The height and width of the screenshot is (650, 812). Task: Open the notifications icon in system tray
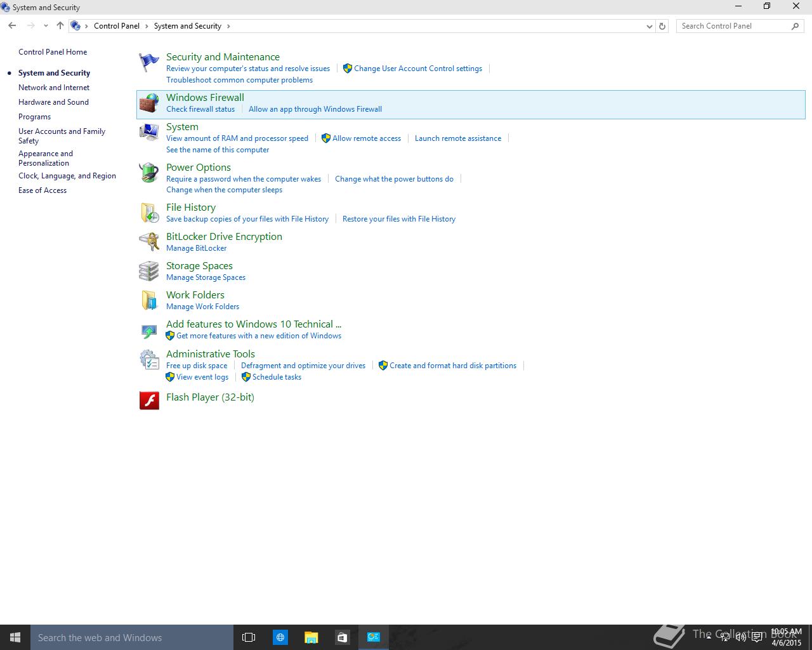[757, 637]
